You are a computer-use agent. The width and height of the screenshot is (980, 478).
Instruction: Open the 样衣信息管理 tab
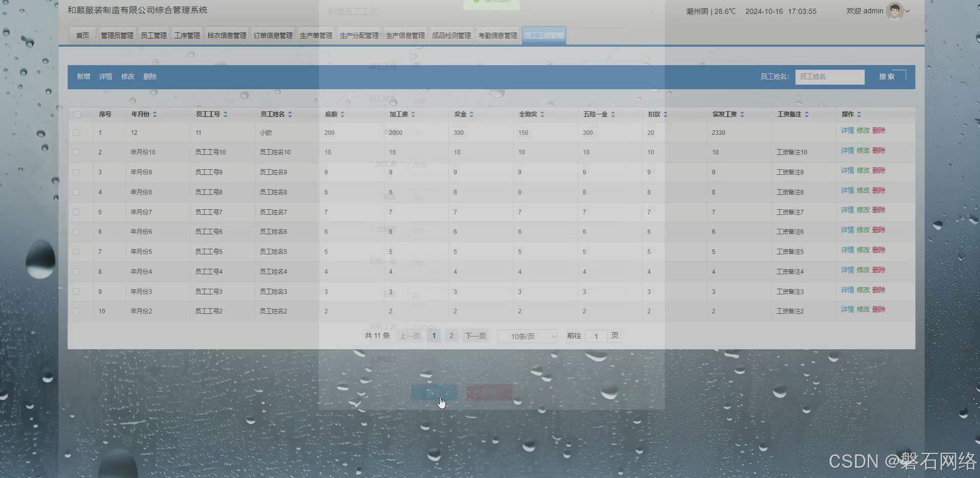[x=227, y=35]
